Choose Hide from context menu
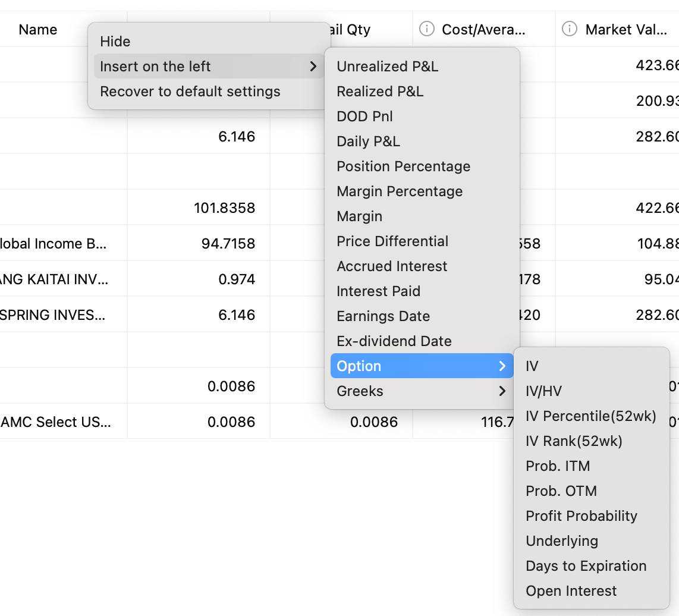This screenshot has width=679, height=616. point(115,42)
